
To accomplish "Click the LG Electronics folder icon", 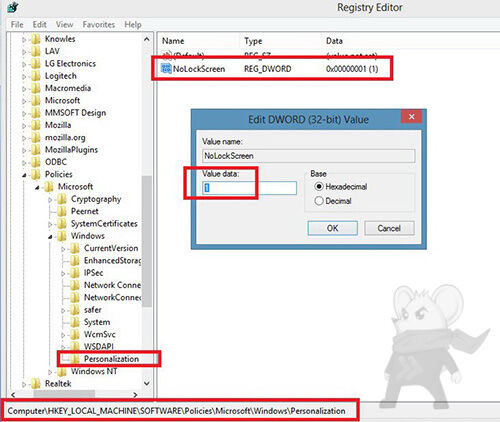I will pos(36,64).
